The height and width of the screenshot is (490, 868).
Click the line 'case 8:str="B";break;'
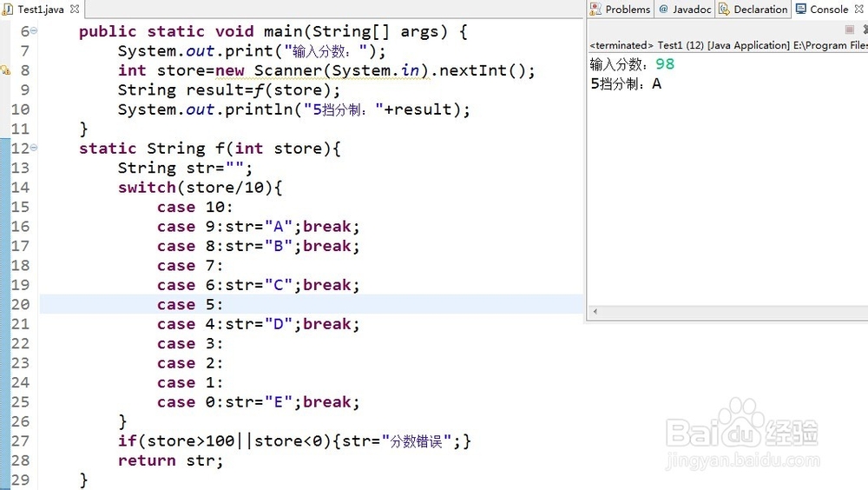coord(258,246)
